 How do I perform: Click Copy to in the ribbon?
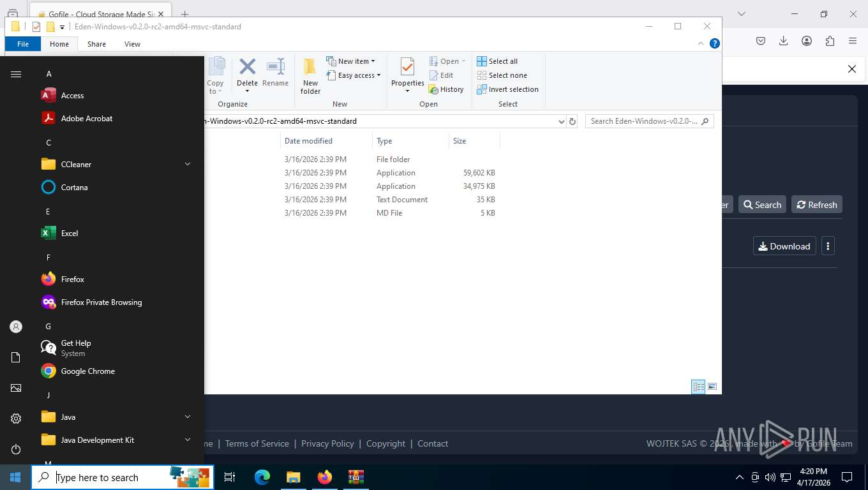[216, 74]
